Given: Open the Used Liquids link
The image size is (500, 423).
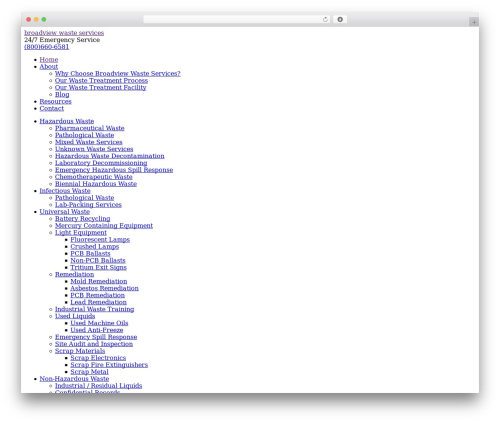Looking at the screenshot, I should pyautogui.click(x=75, y=317).
